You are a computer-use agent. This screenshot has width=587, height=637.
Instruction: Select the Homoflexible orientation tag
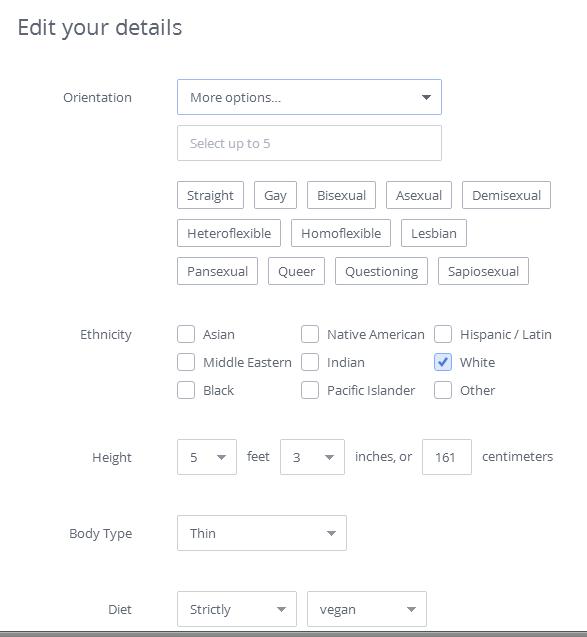pos(341,233)
